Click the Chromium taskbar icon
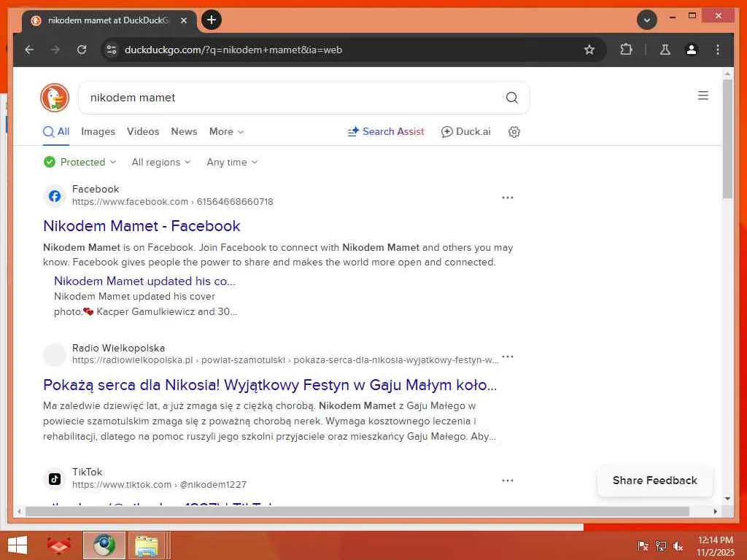 [x=104, y=545]
